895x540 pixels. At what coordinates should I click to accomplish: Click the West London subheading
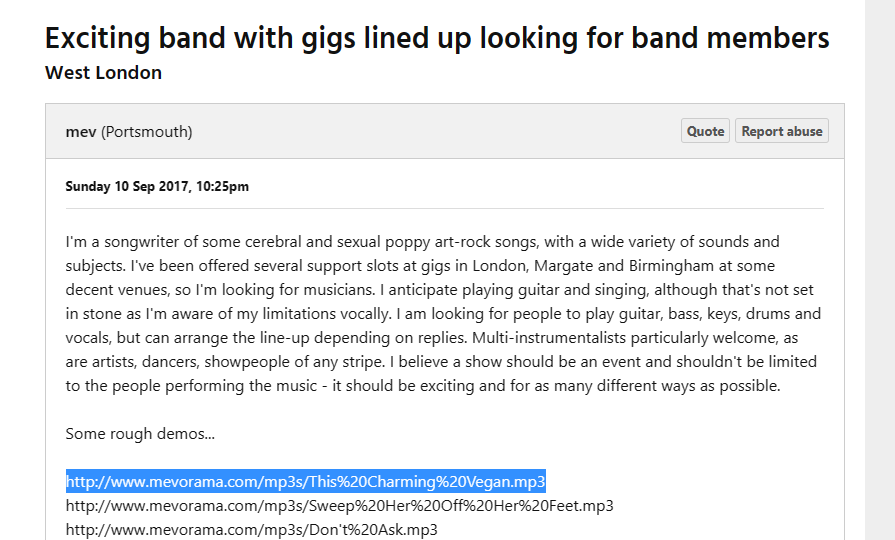[103, 73]
